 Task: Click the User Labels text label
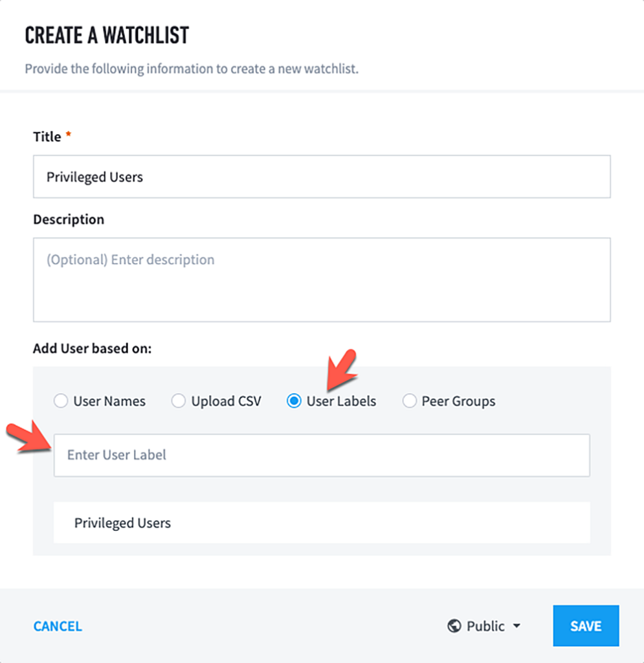coord(342,401)
